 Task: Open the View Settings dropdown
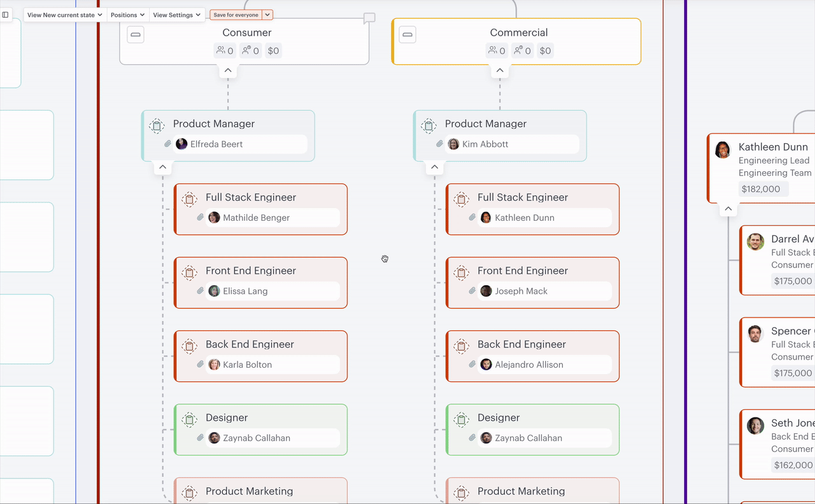pyautogui.click(x=176, y=15)
